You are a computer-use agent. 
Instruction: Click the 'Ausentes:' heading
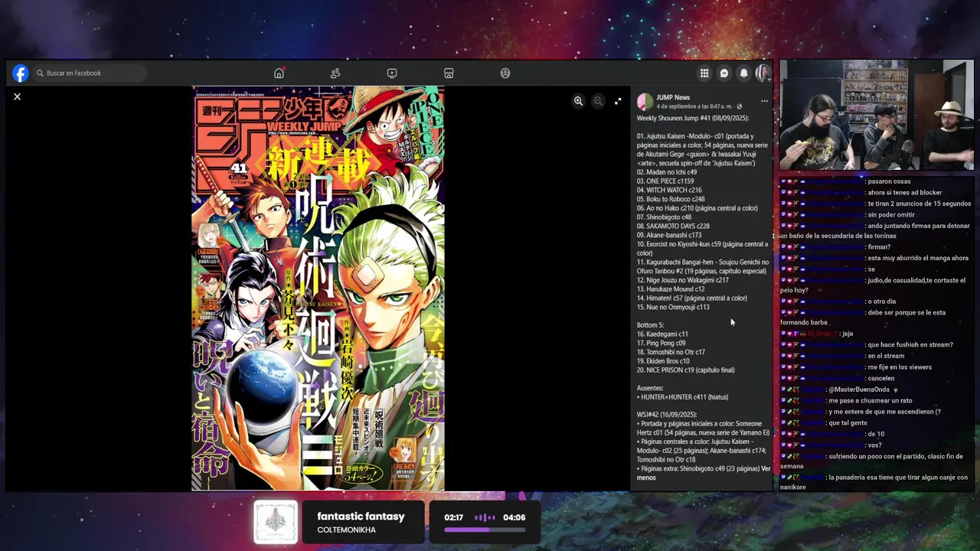(650, 388)
